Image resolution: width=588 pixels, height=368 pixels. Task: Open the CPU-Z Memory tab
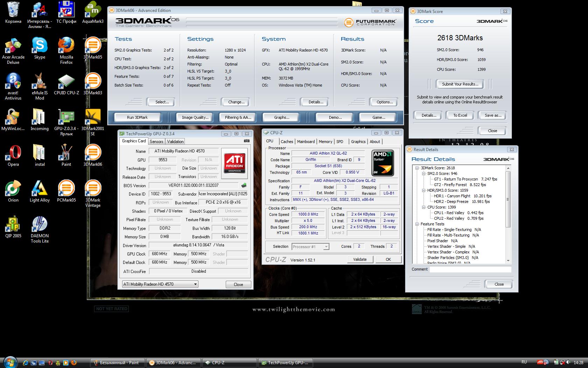click(x=325, y=142)
